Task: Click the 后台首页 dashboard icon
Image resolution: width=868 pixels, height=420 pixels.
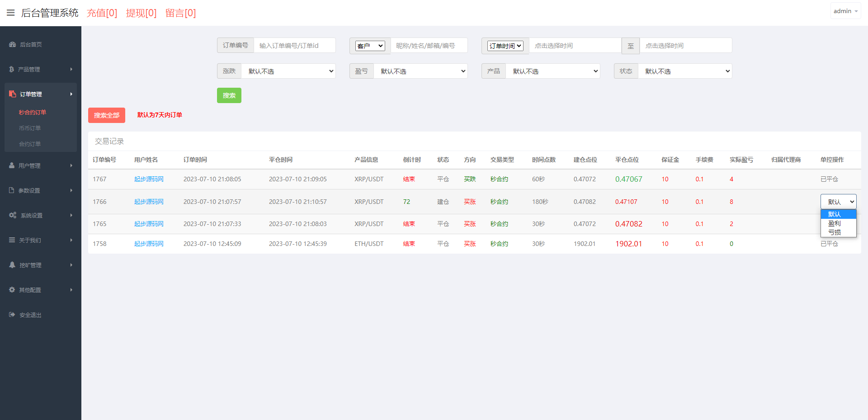Action: click(x=12, y=44)
